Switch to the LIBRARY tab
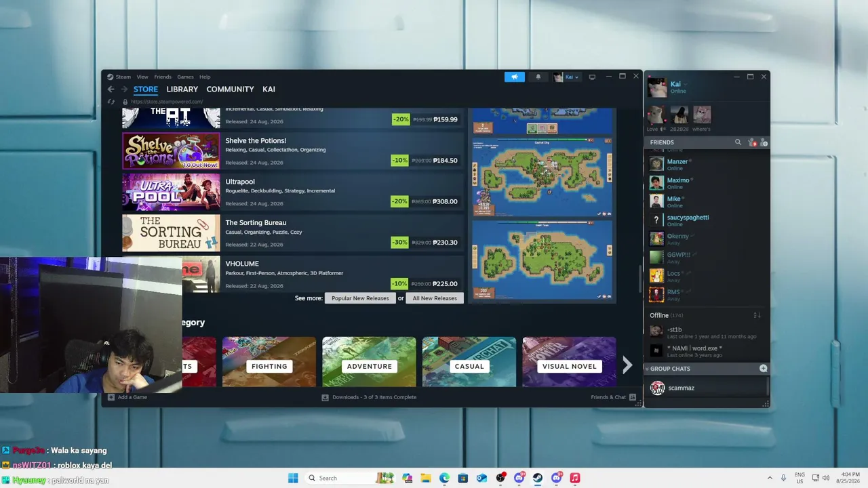Screen dimensions: 868x488 click(182, 89)
